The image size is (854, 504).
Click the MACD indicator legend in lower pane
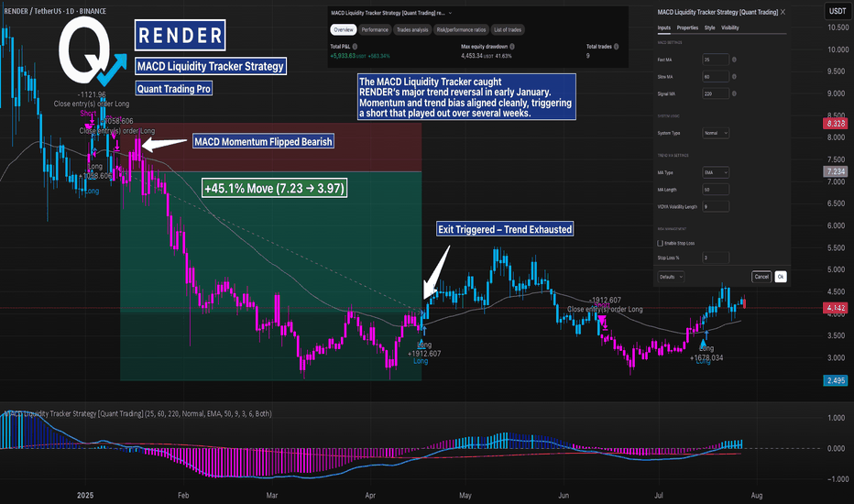pos(138,413)
